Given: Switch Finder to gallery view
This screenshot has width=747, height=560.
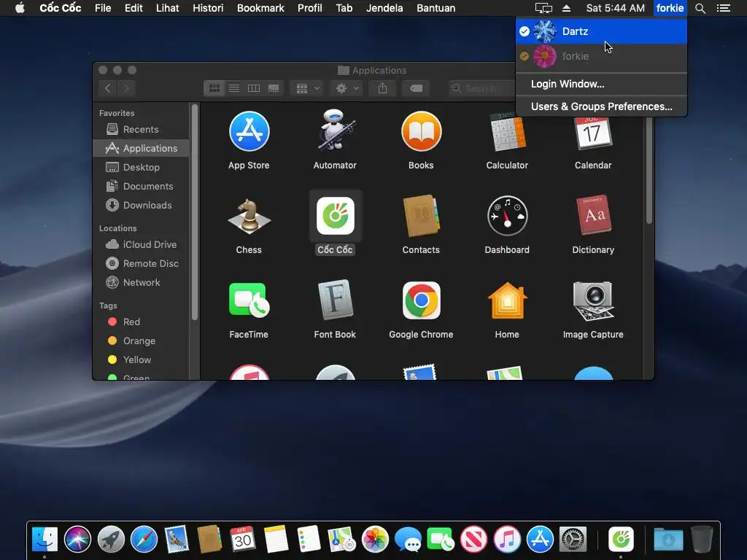Looking at the screenshot, I should 274,88.
